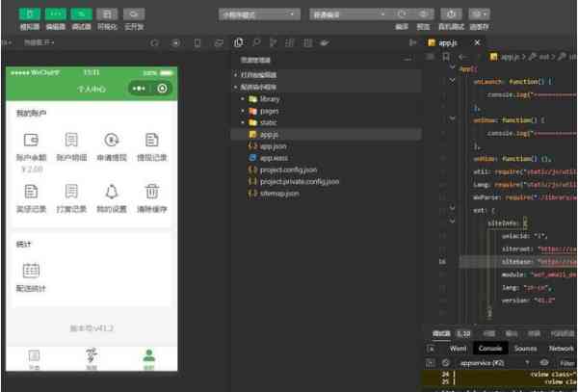The image size is (578, 392).
Task: Click the 真机调试 remote debug icon
Action: 451,15
